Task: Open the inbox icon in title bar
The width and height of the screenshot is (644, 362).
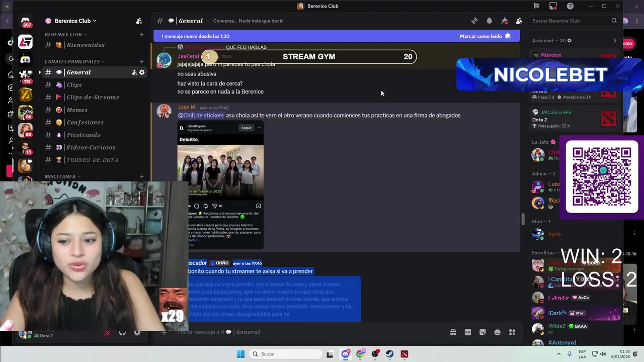Action: pyautogui.click(x=553, y=6)
